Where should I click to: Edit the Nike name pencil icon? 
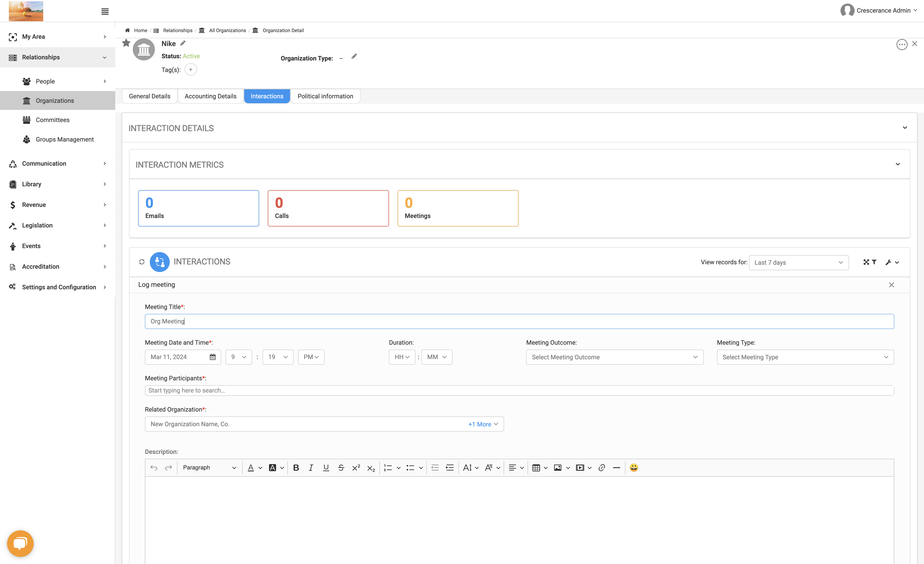click(183, 43)
